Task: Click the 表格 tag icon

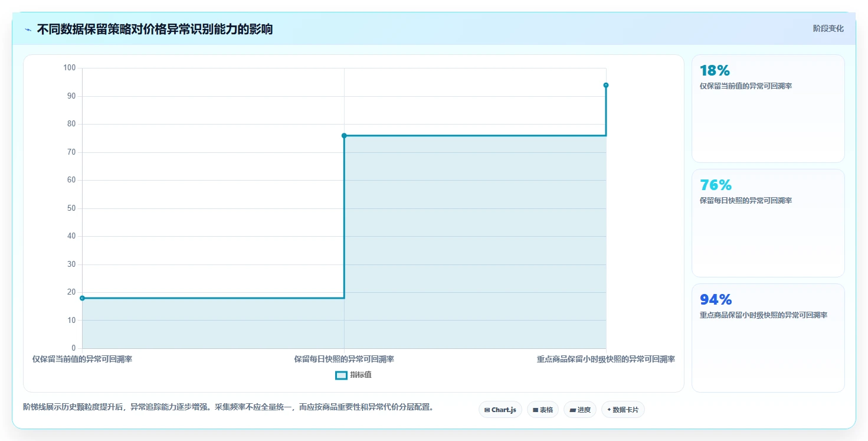Action: coord(535,410)
